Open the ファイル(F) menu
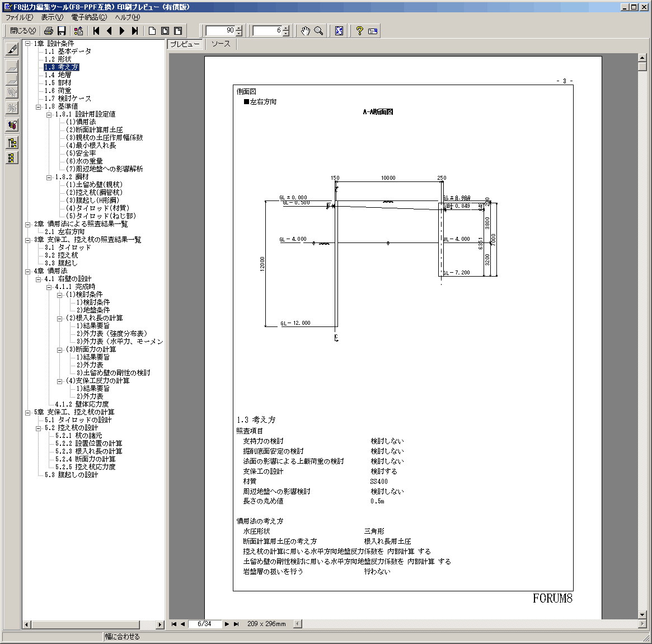Viewport: 652px width, 644px height. click(19, 17)
